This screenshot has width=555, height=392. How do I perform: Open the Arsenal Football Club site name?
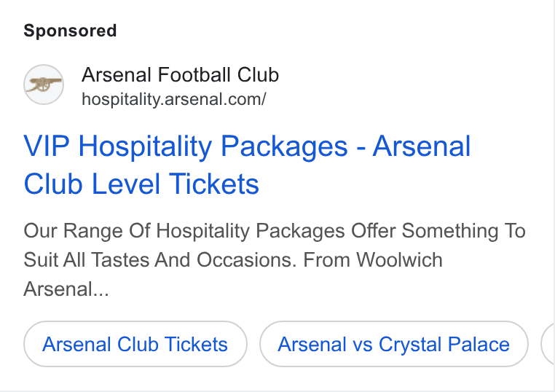coord(180,75)
